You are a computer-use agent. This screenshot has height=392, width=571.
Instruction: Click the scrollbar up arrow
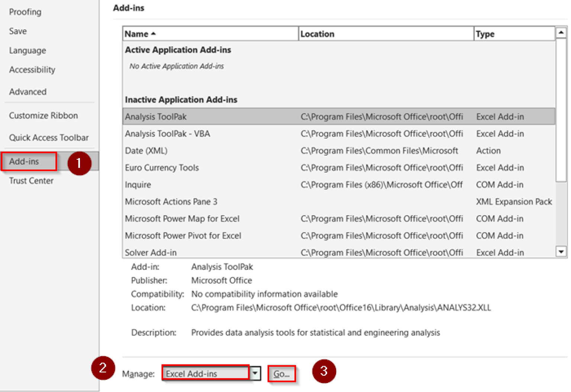tap(561, 32)
